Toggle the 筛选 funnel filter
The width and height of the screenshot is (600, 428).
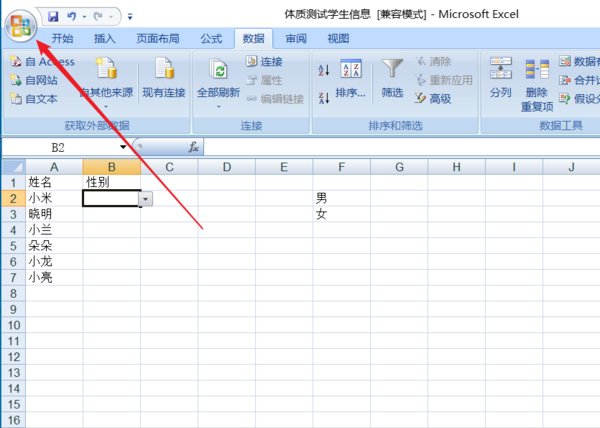[x=392, y=78]
